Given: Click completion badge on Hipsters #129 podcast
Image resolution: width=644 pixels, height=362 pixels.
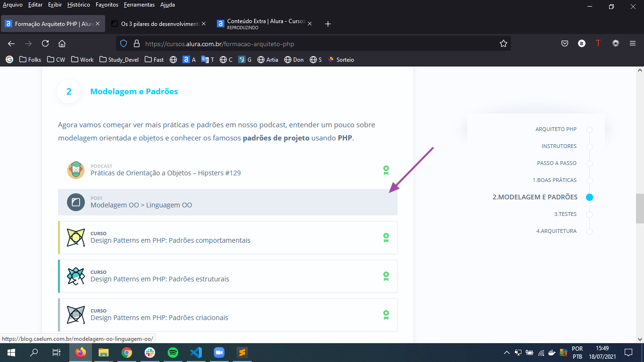Looking at the screenshot, I should click(386, 170).
